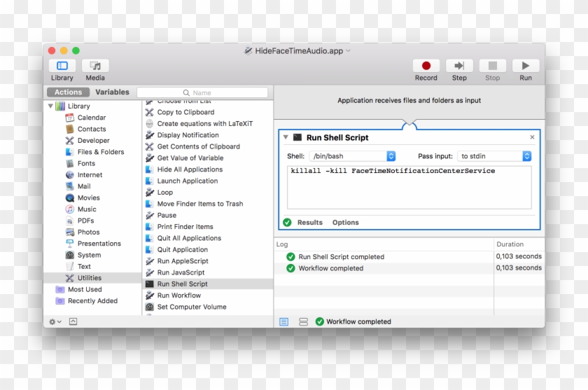The height and width of the screenshot is (390, 588).
Task: Select Calendar in the library list
Action: [92, 118]
